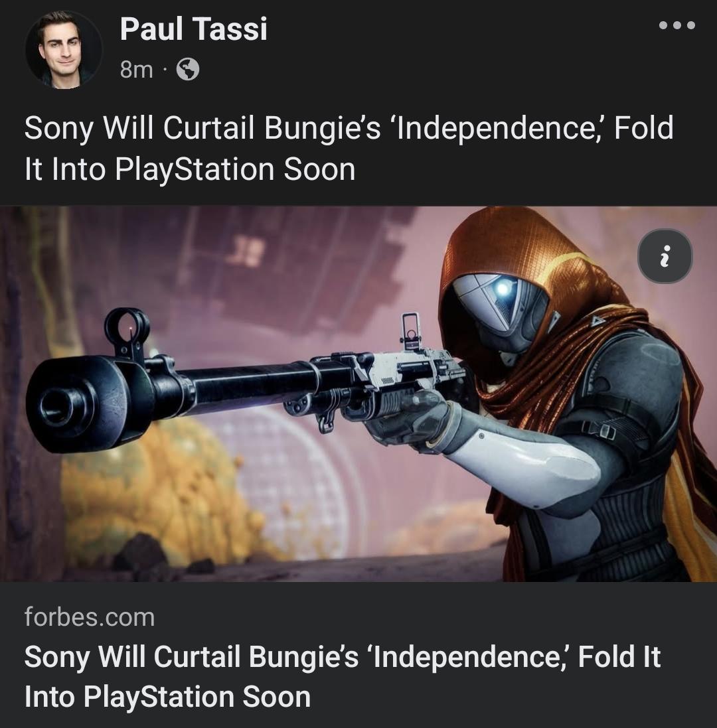
Task: Click the globe public audience icon
Action: point(188,70)
